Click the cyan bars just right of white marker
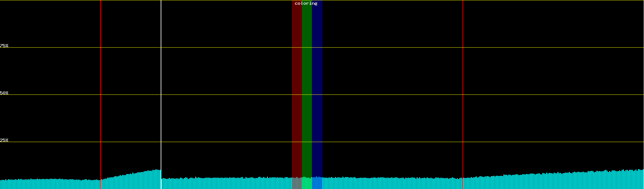Viewport: 644px width, 189px height. click(x=164, y=184)
